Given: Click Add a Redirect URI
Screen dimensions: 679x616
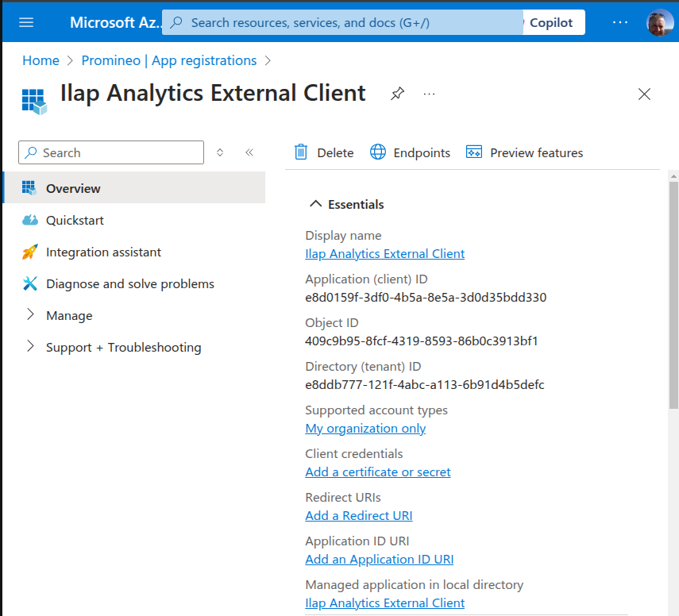Looking at the screenshot, I should (x=358, y=516).
